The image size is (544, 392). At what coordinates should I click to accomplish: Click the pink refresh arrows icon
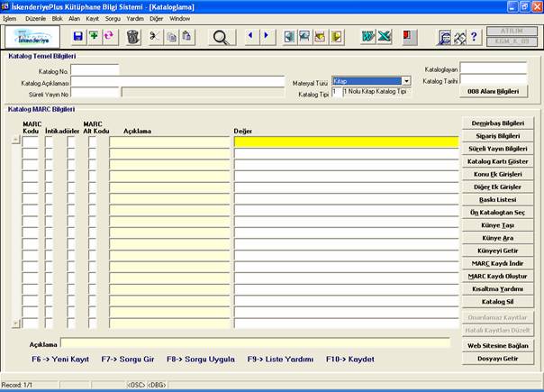coord(109,36)
